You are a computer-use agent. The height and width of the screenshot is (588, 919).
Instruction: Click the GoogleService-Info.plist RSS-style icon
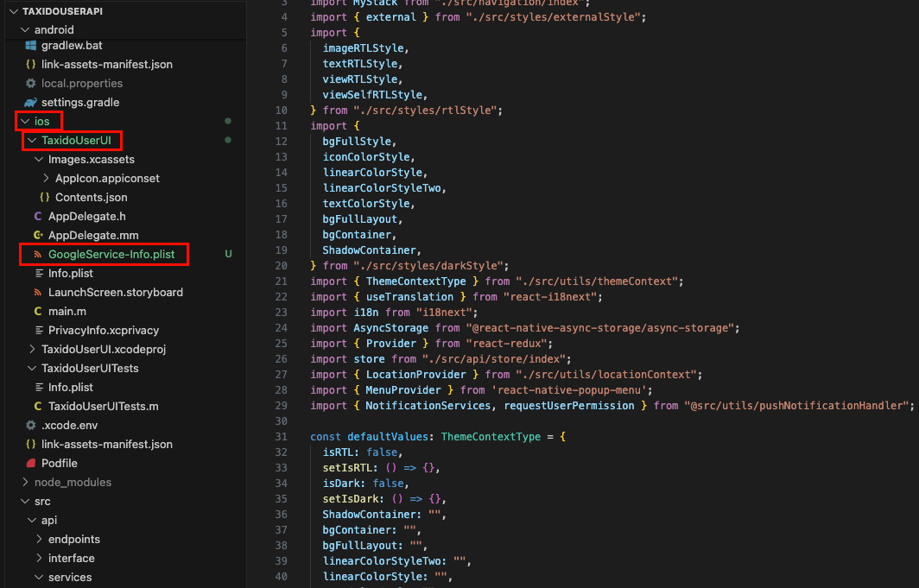coord(38,255)
